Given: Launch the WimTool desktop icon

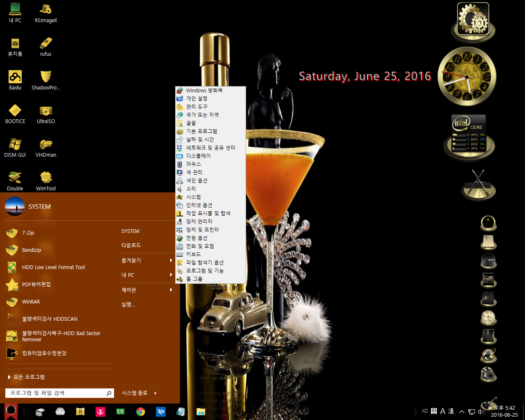Looking at the screenshot, I should point(46,181).
